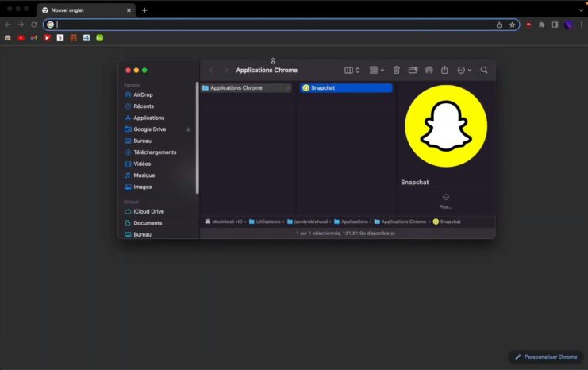This screenshot has width=588, height=370.
Task: Open the white S bookmark icon
Action: [60, 38]
